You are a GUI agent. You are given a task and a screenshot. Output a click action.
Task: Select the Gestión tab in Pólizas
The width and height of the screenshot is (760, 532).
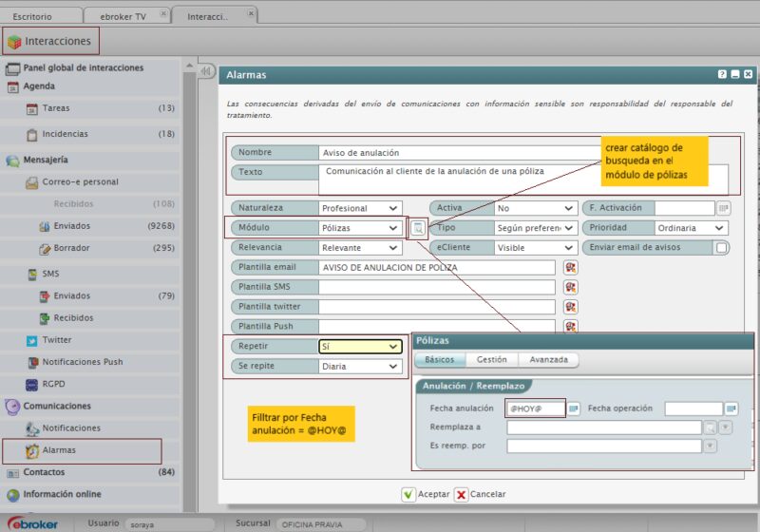491,359
